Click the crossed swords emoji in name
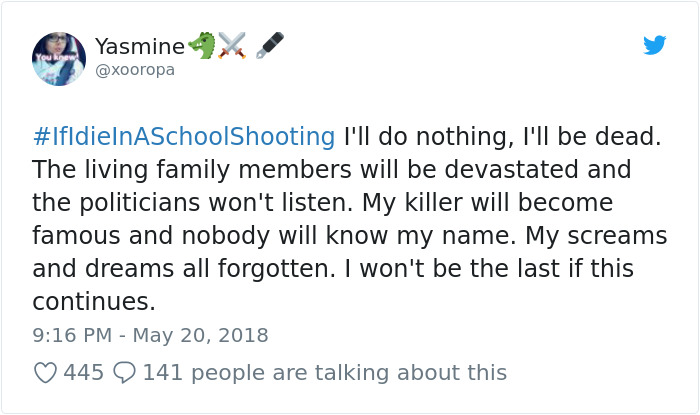 pos(232,46)
